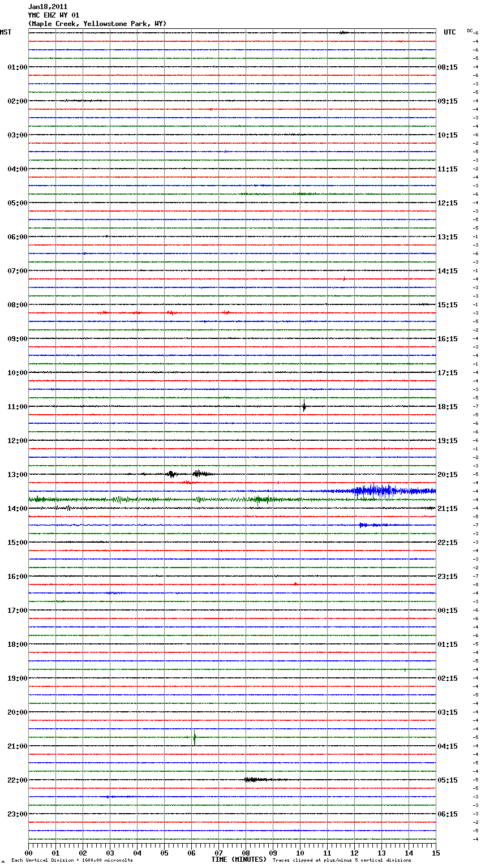
Task: Click the TIME (MINUTES) axis title
Action: [x=239, y=860]
